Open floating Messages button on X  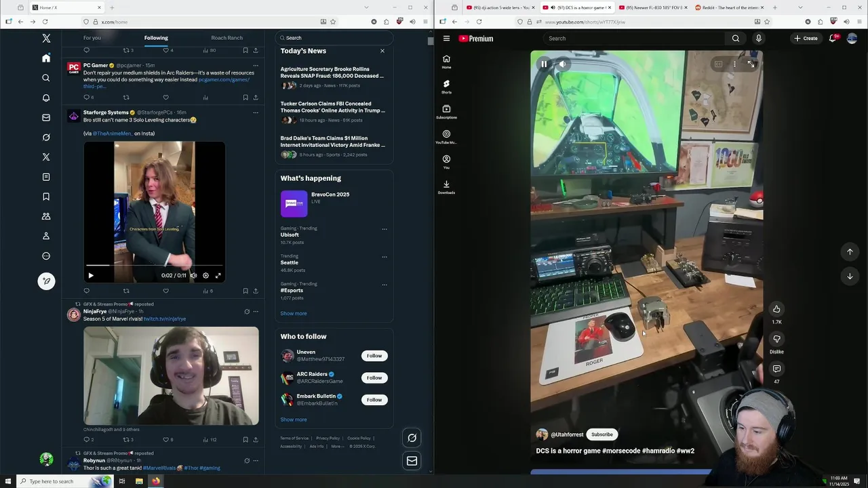(x=412, y=461)
